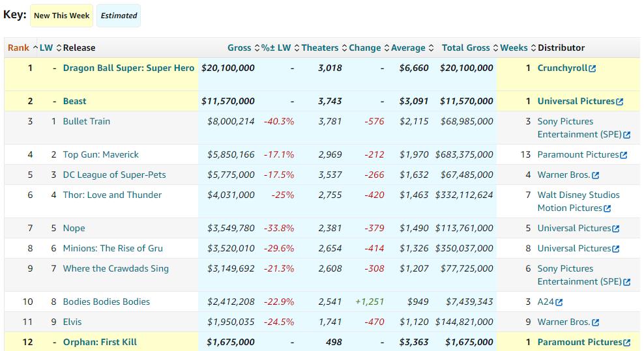644x351 pixels.
Task: Open external icon next to Elvis's Warner Bros.
Action: tap(595, 322)
